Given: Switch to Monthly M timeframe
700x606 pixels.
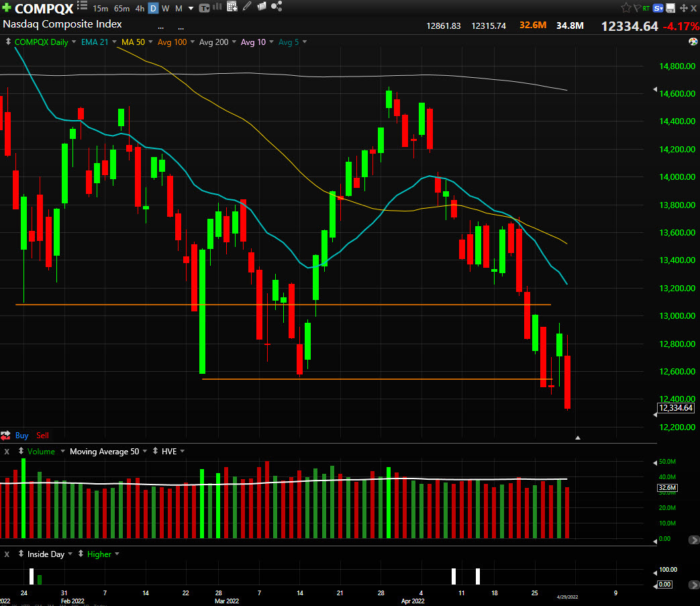Looking at the screenshot, I should pos(179,9).
